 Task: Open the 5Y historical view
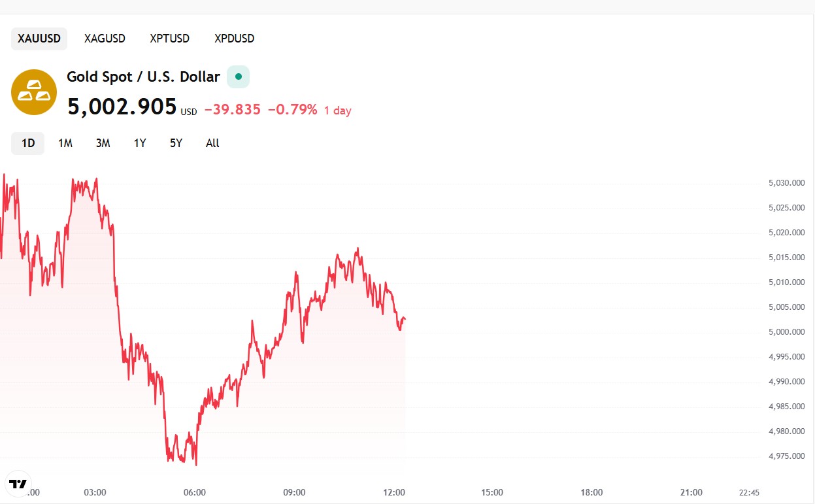pos(175,143)
